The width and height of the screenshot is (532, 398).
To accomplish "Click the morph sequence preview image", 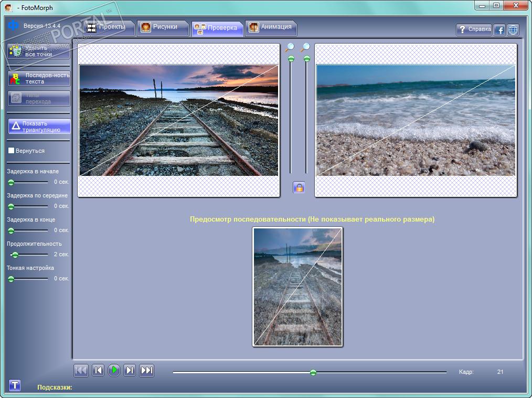I will click(297, 287).
